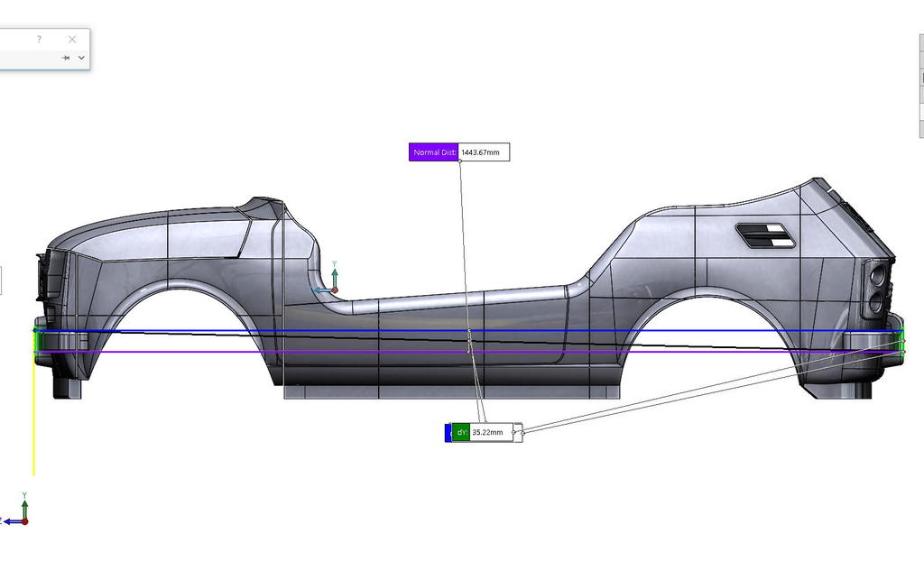Click the Help question mark on the Measure dialog
924x561 pixels.
[x=39, y=40]
